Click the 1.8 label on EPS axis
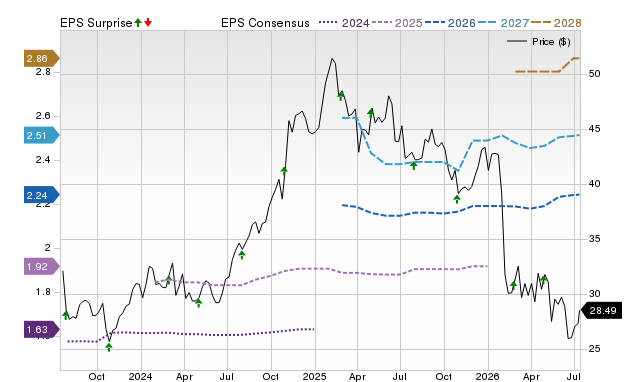This screenshot has height=382, width=640. coord(43,292)
